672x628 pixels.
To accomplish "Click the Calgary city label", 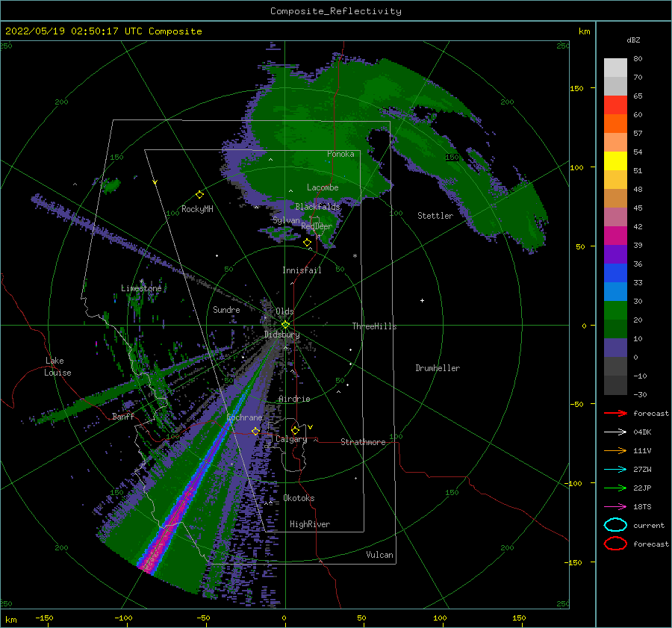I will [x=291, y=439].
